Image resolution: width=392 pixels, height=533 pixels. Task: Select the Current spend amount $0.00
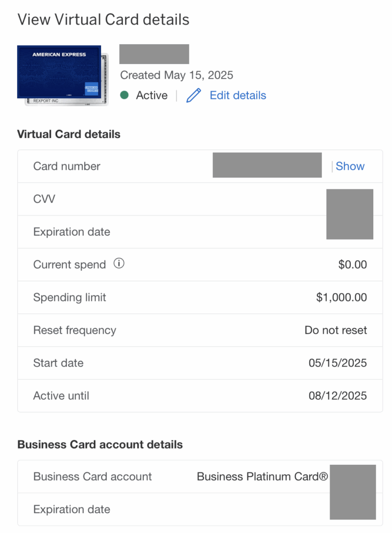[352, 264]
